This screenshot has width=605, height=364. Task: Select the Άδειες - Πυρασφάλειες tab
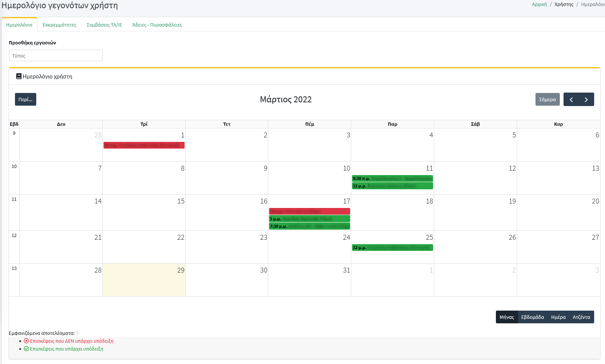(157, 25)
